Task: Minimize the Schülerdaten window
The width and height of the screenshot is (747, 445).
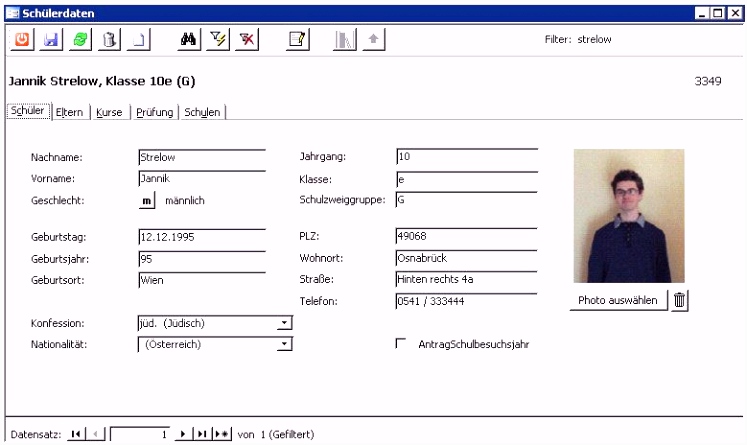Action: pyautogui.click(x=702, y=13)
